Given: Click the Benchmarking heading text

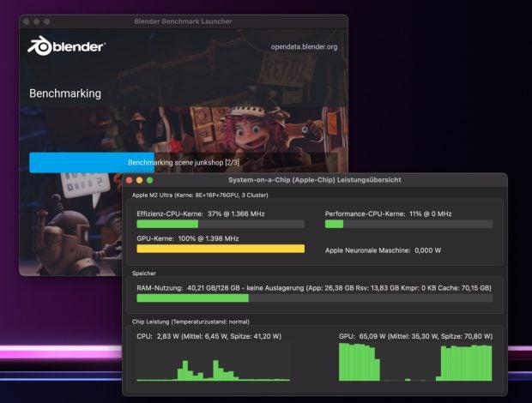Looking at the screenshot, I should click(65, 93).
